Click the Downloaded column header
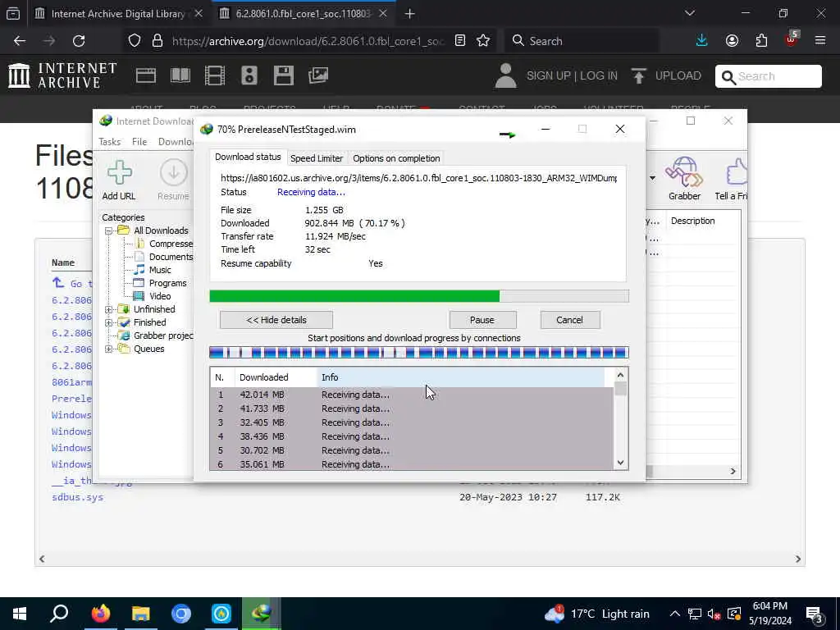Image resolution: width=840 pixels, height=630 pixels. tap(276, 377)
